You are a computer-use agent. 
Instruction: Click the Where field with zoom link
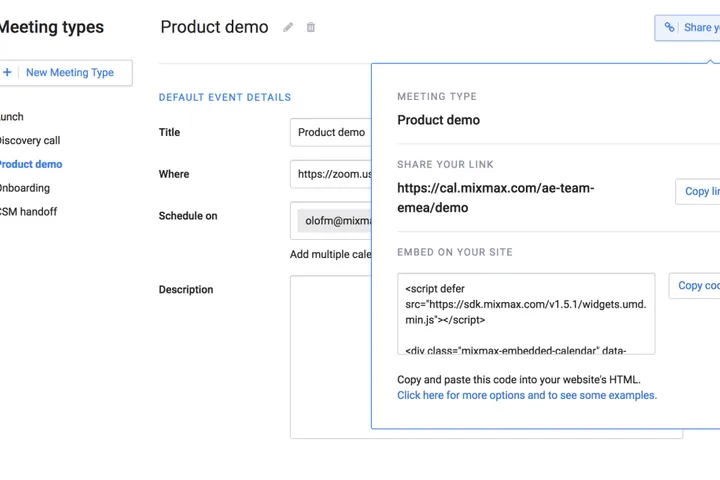[331, 174]
